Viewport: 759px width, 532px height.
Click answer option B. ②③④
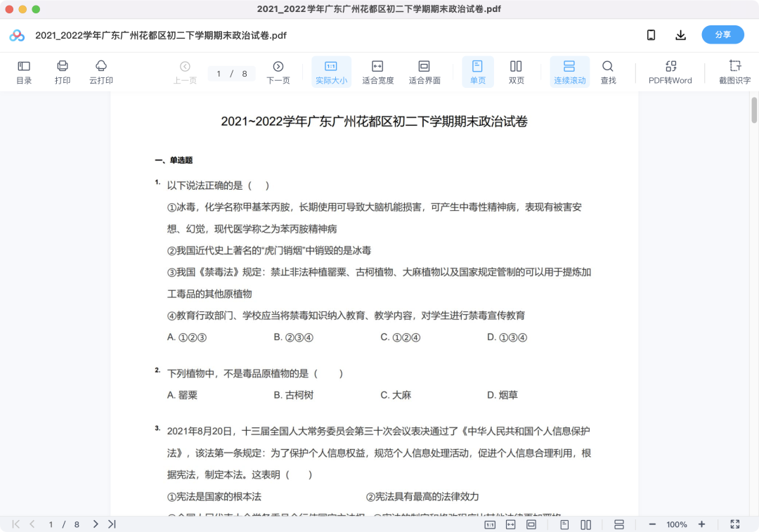click(x=293, y=337)
